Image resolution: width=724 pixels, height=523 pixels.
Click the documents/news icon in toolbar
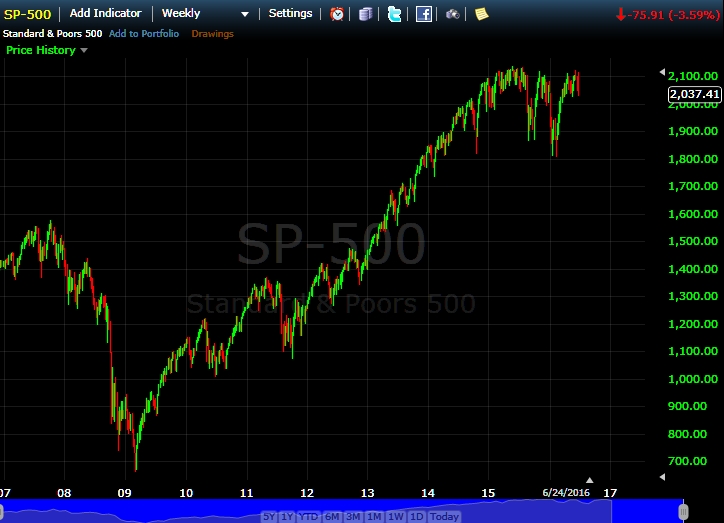pyautogui.click(x=366, y=14)
